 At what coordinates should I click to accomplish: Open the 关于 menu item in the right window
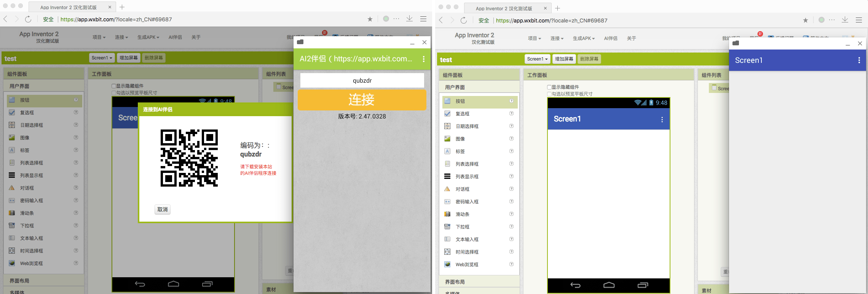[x=631, y=38]
